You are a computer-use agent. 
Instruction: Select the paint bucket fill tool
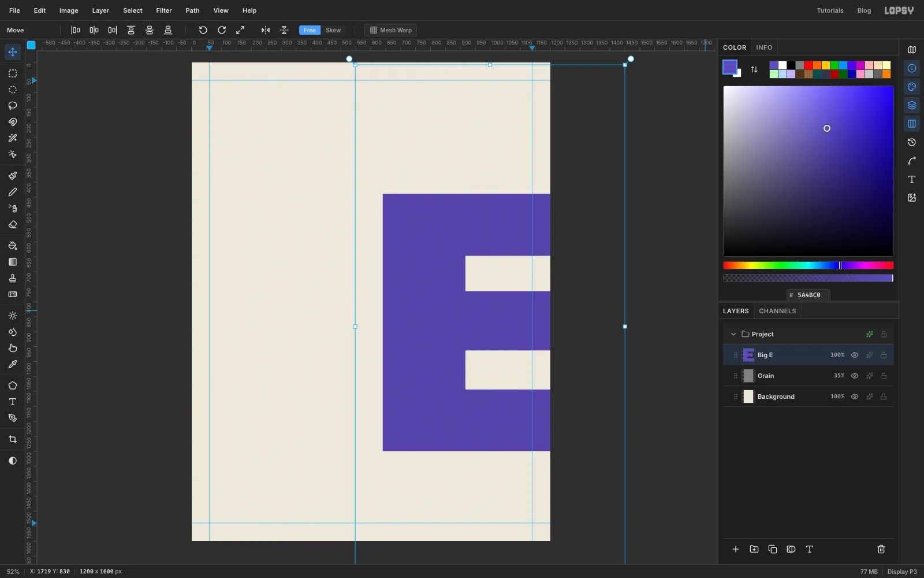coord(13,246)
